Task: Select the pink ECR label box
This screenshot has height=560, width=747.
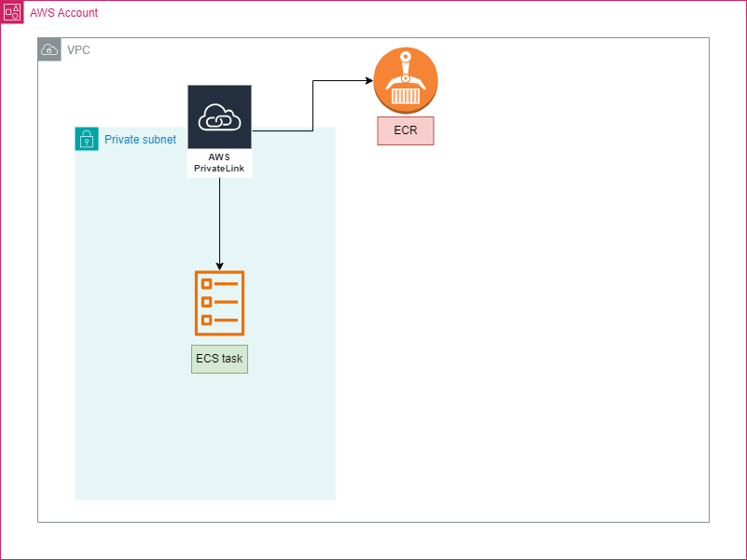Action: pyautogui.click(x=406, y=130)
